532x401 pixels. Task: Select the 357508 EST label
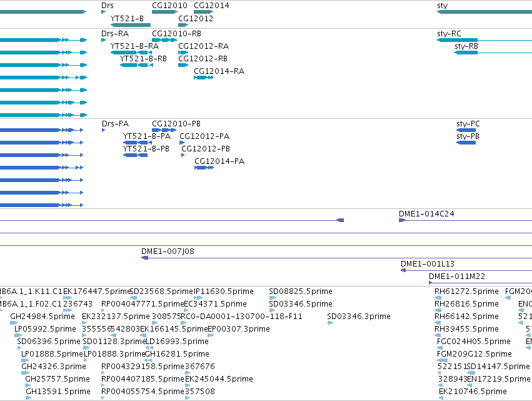200,392
